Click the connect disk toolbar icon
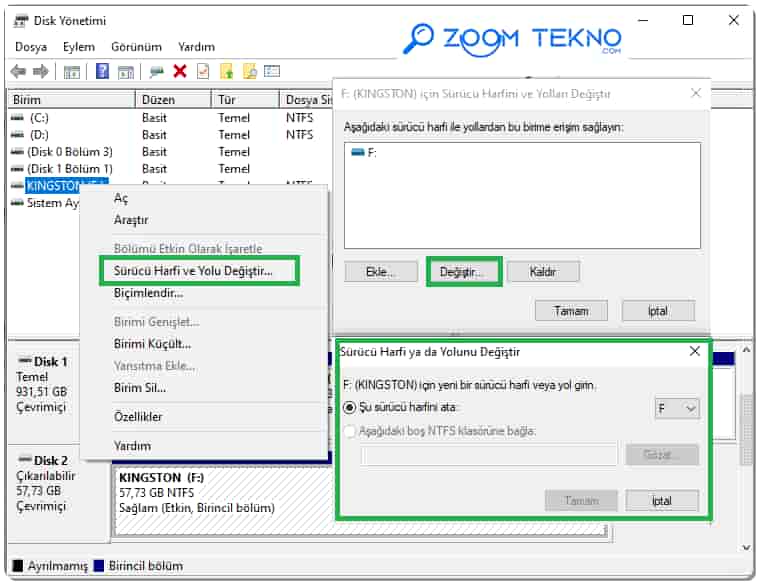This screenshot has height=584, width=759. 156,72
